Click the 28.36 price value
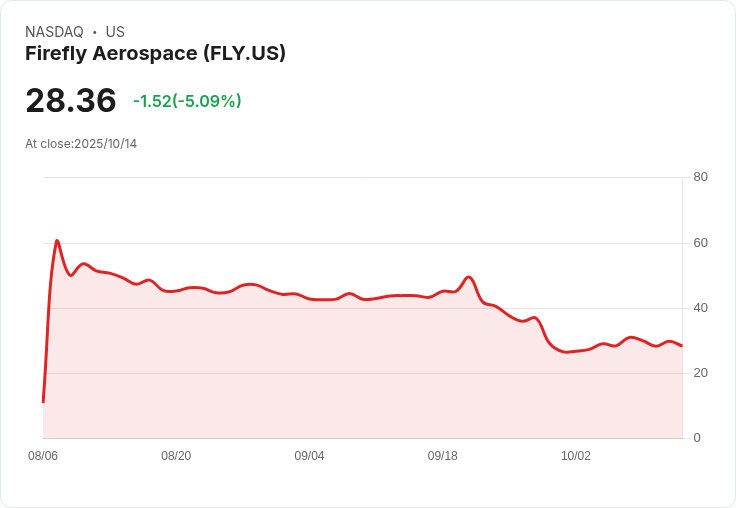 (70, 100)
